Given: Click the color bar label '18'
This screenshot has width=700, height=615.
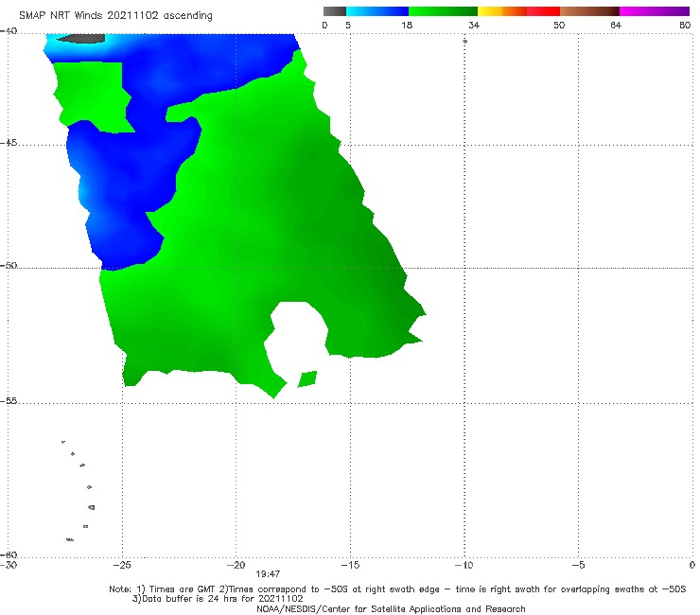Looking at the screenshot, I should pos(407,25).
